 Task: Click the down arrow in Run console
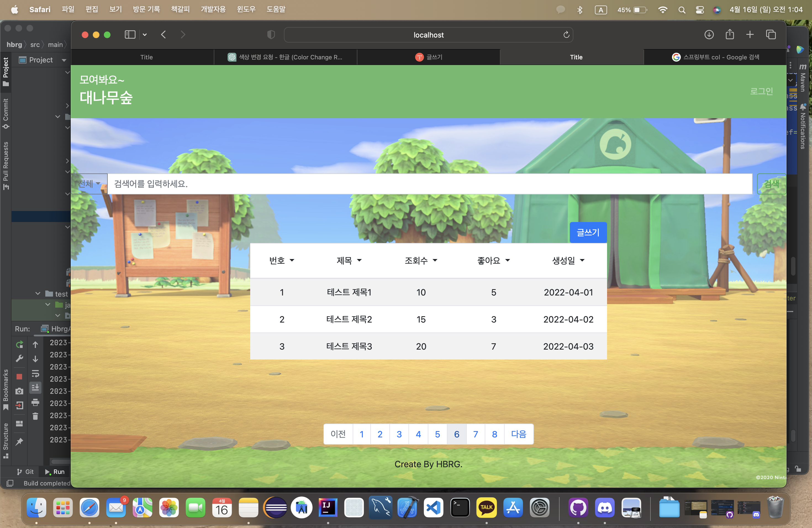[x=35, y=359]
